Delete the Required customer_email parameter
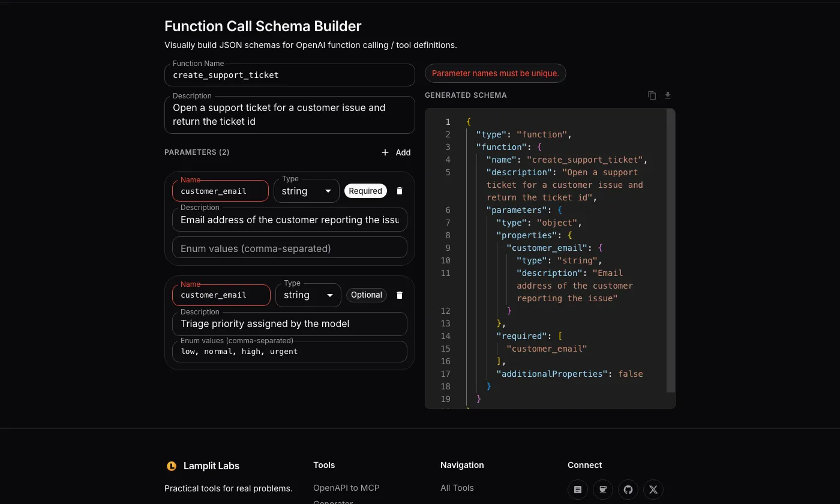Screen dimensions: 840x504 click(400, 191)
